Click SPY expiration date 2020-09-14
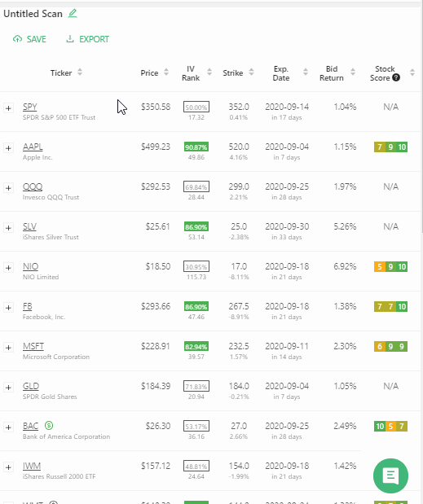 [x=287, y=107]
